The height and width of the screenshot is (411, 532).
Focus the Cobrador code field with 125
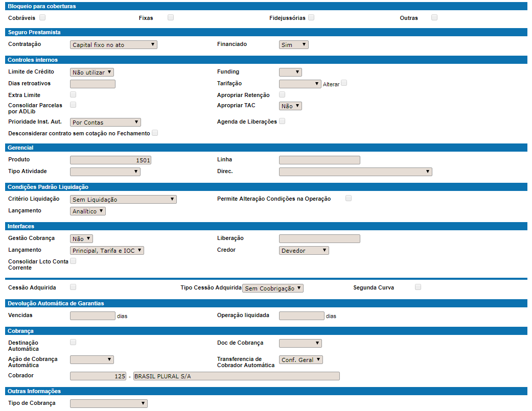[x=98, y=376]
